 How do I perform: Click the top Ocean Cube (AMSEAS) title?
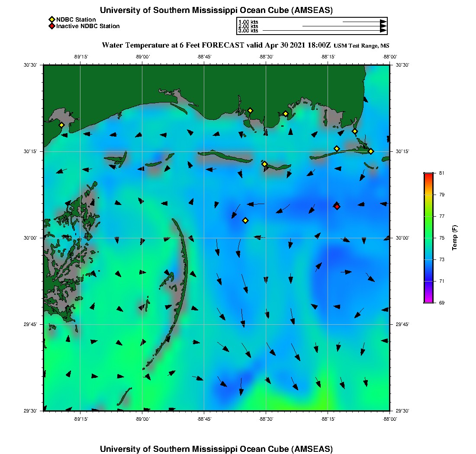[x=216, y=10]
